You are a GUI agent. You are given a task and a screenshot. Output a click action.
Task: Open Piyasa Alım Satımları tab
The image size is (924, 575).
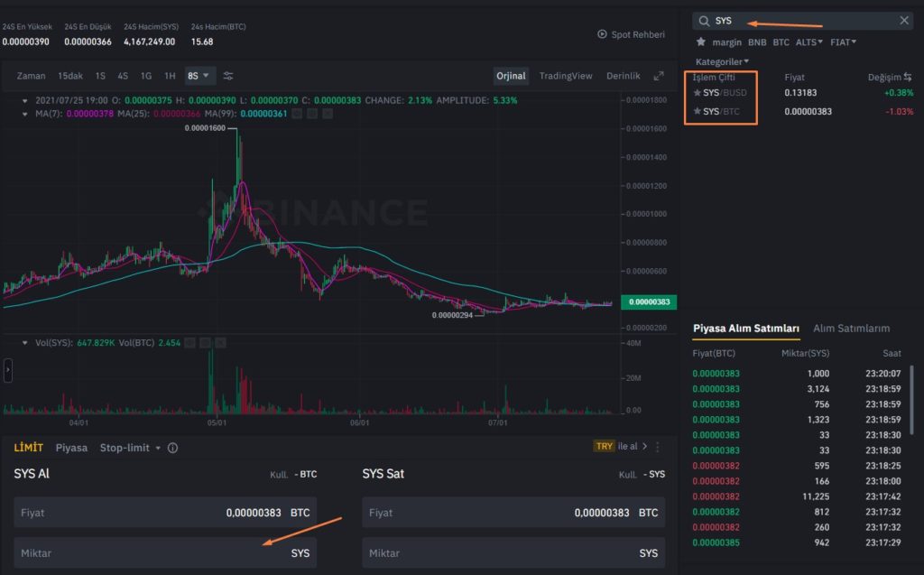[x=746, y=329]
